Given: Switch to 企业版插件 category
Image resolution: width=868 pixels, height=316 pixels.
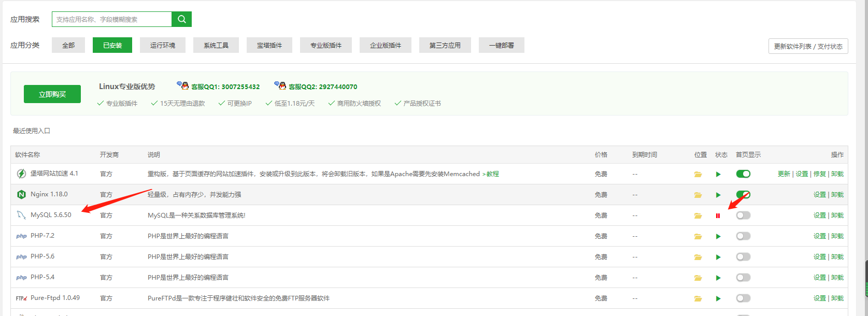Looking at the screenshot, I should [386, 45].
